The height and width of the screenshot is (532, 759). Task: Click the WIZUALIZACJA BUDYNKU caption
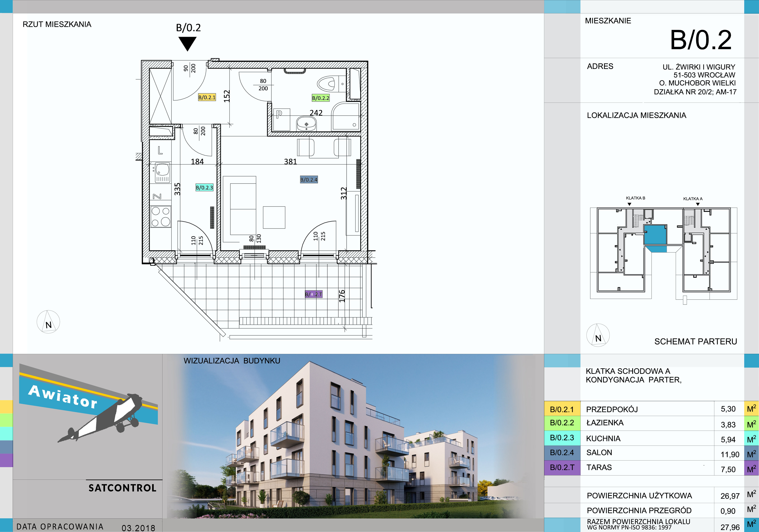[x=232, y=361]
